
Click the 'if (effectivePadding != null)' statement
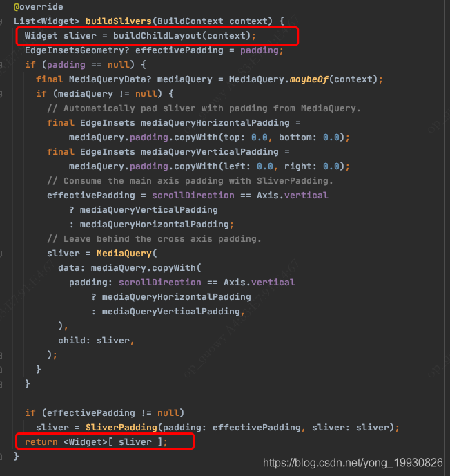[105, 413]
